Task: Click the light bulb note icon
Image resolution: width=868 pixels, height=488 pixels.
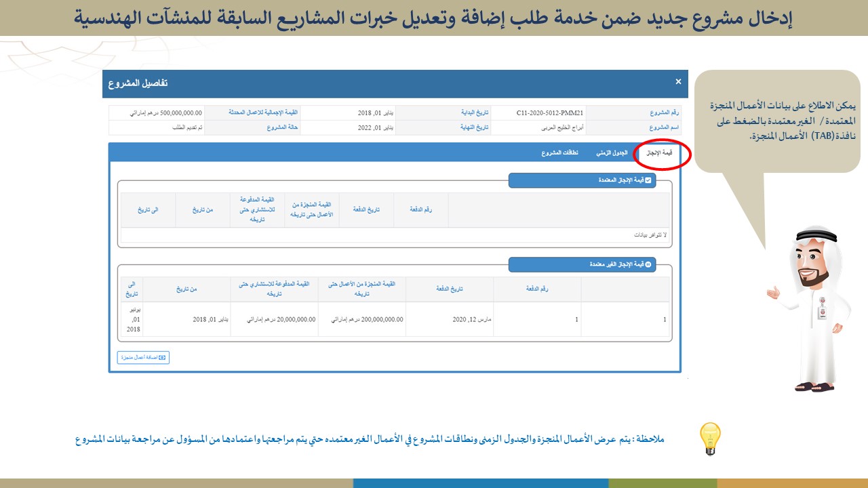Action: [x=710, y=438]
